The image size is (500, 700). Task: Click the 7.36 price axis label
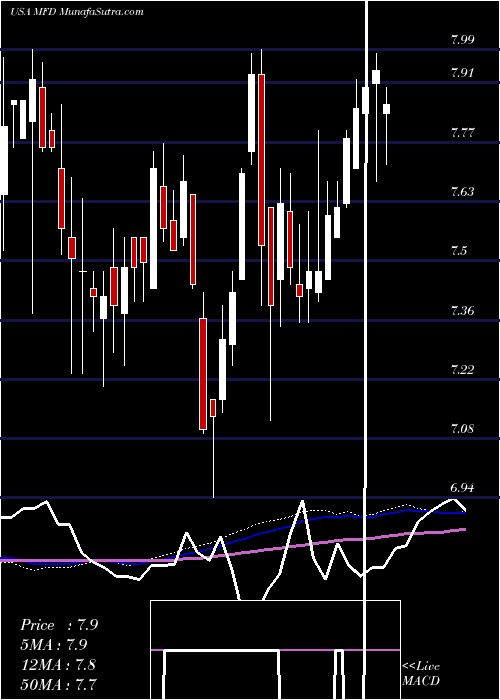tap(462, 311)
